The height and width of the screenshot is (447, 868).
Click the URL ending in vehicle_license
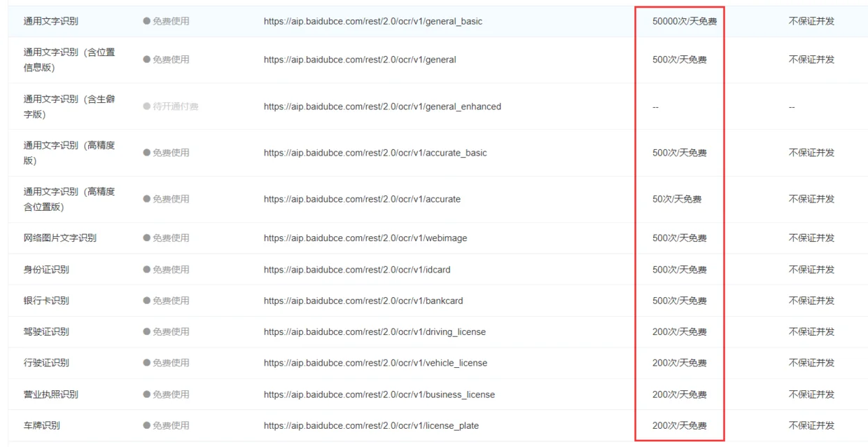coord(375,363)
